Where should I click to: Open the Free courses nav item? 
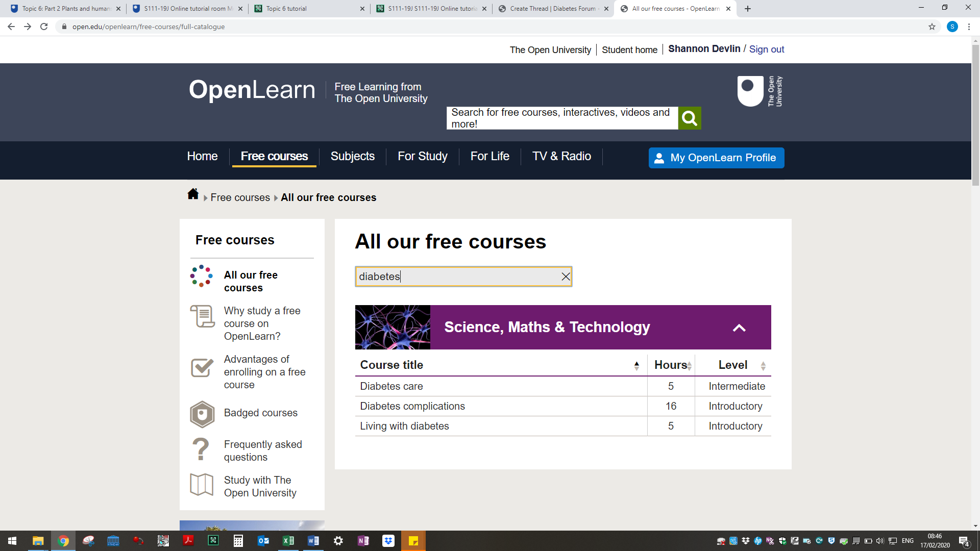click(x=274, y=157)
